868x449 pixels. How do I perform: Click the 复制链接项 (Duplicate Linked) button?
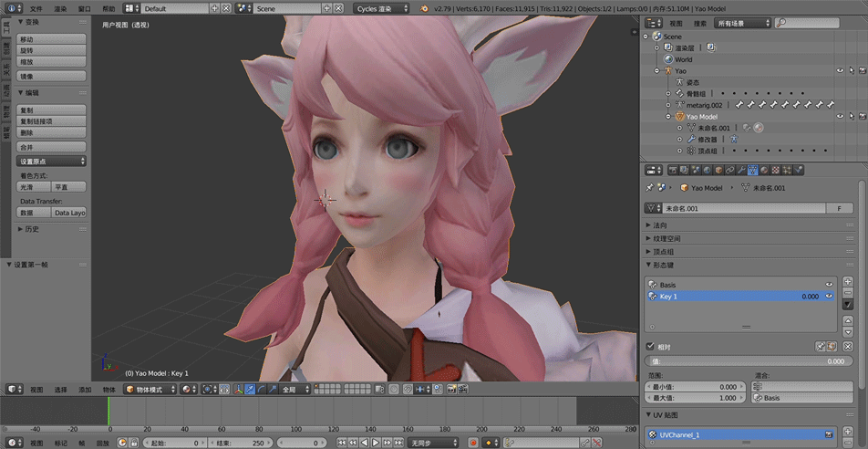[51, 120]
